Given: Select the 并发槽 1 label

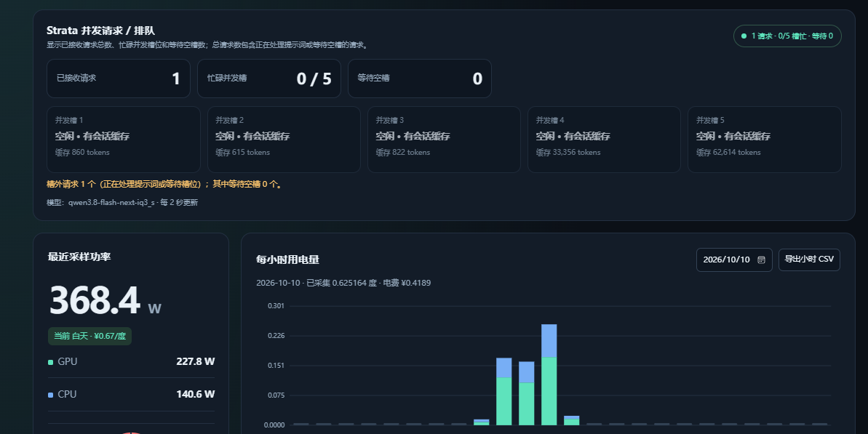Looking at the screenshot, I should point(69,120).
